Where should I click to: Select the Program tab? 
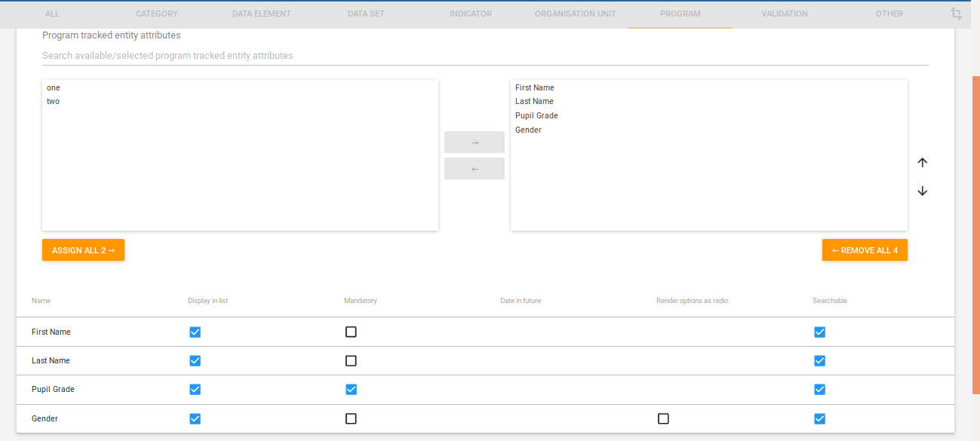[x=680, y=14]
